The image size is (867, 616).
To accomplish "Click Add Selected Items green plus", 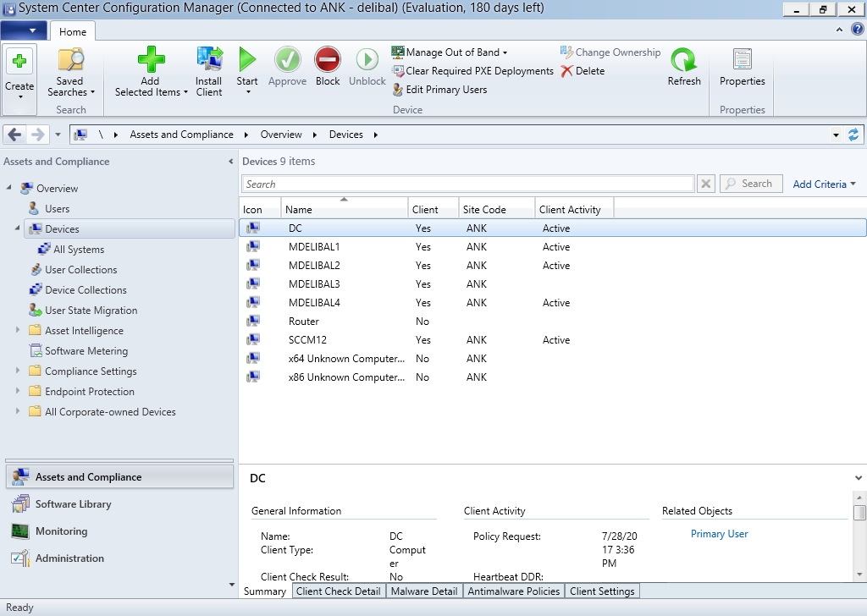I will coord(151,61).
